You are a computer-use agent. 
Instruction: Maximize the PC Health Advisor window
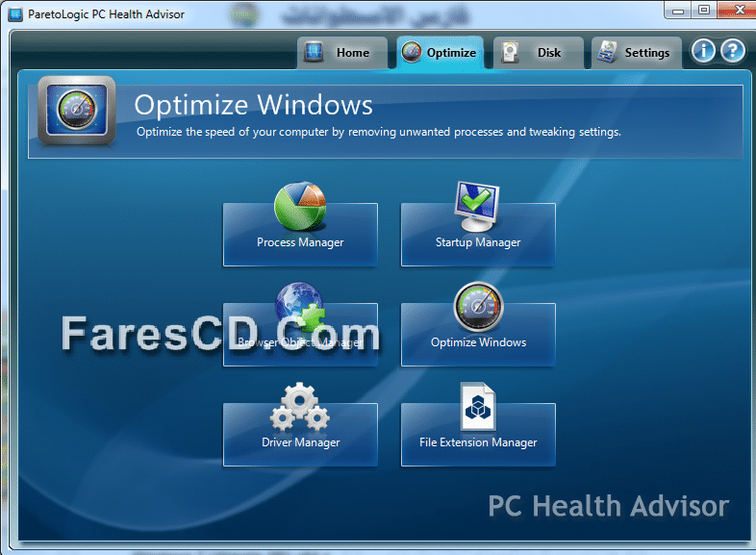click(x=704, y=11)
